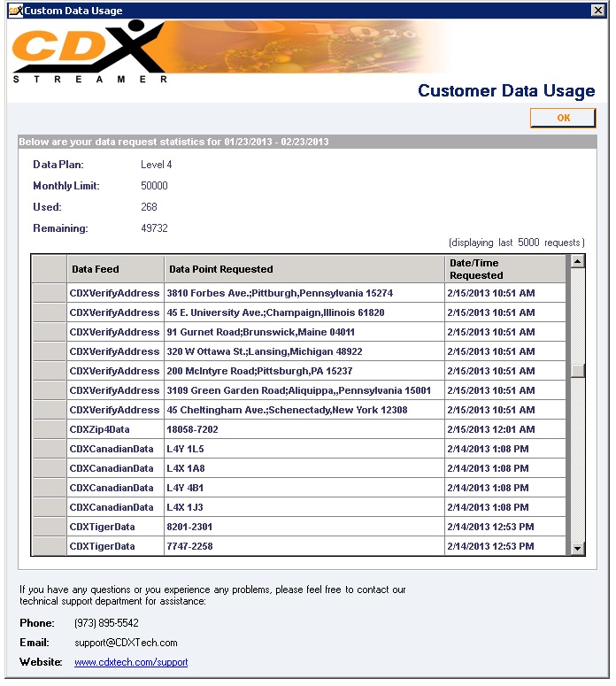Click CDXVerifyAddress cell in 91 Gurnet Road row
This screenshot has width=616, height=686.
(115, 332)
